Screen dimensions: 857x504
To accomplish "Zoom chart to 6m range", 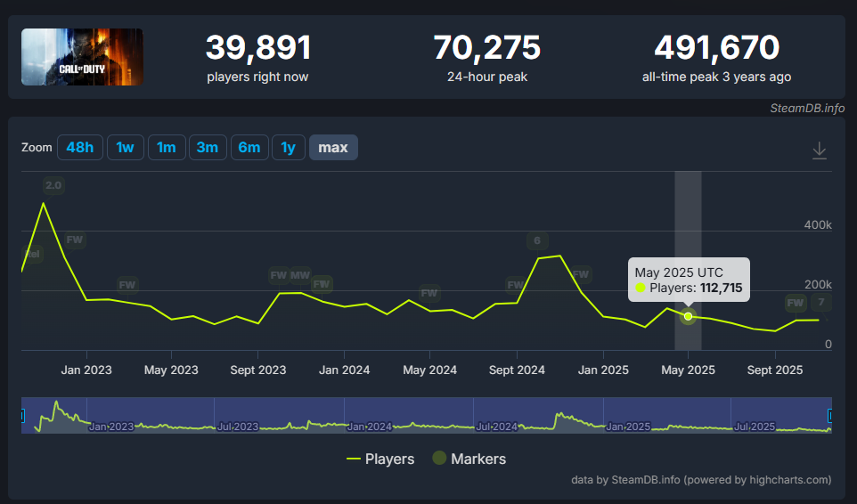I will [x=249, y=148].
